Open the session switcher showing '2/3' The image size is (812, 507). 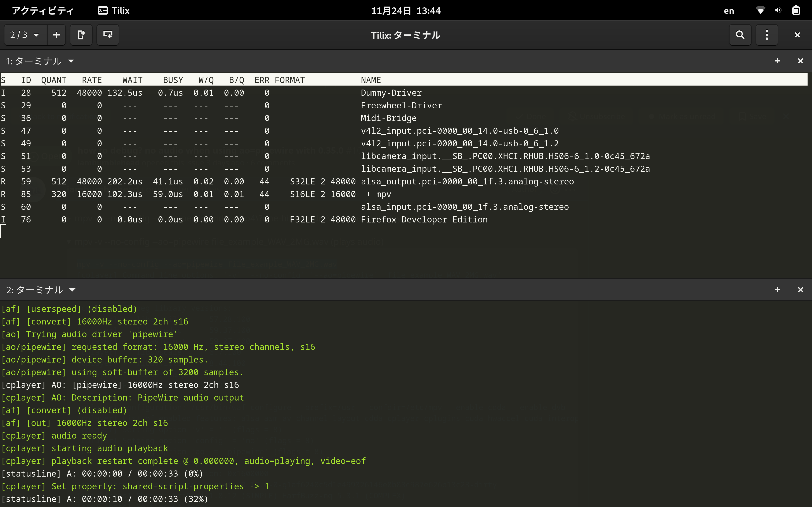click(x=24, y=34)
